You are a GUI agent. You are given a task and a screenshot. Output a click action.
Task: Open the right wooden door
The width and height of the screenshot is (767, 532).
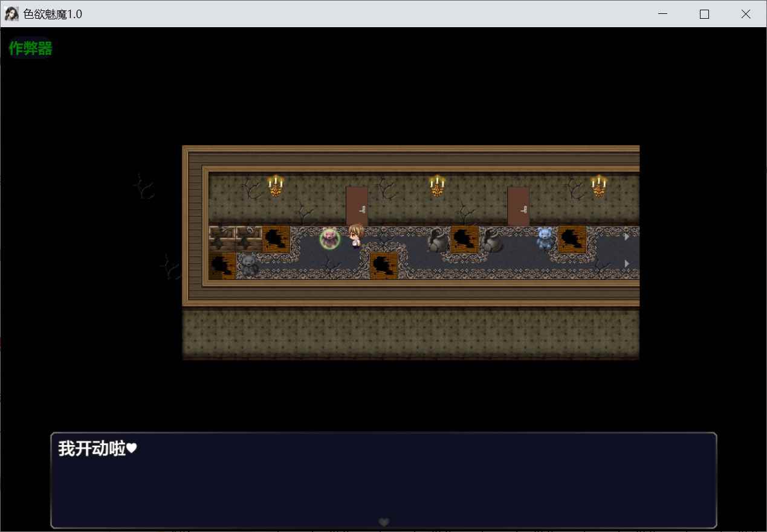point(518,206)
